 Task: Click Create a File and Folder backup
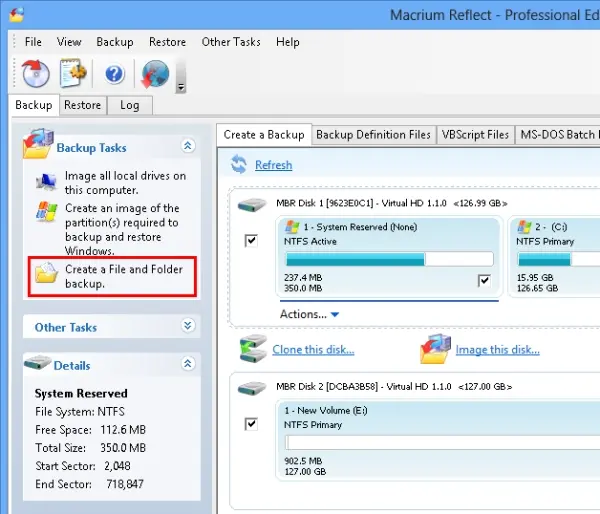pyautogui.click(x=124, y=276)
